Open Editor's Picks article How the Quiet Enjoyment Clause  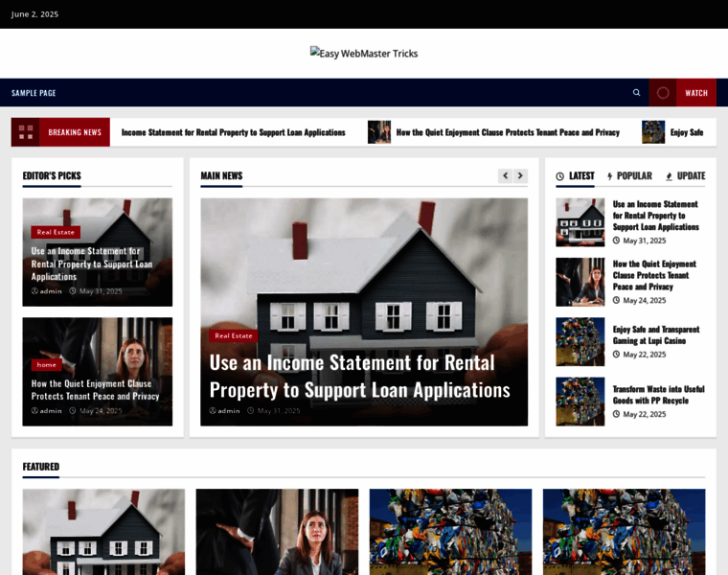point(95,390)
